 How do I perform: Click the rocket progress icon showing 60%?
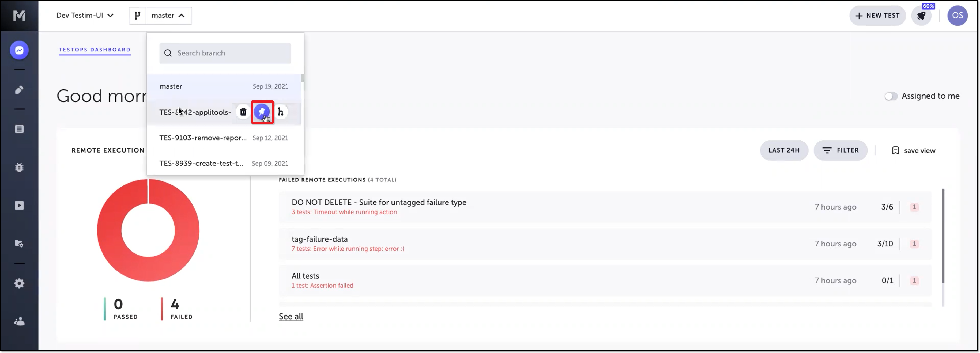pyautogui.click(x=921, y=16)
